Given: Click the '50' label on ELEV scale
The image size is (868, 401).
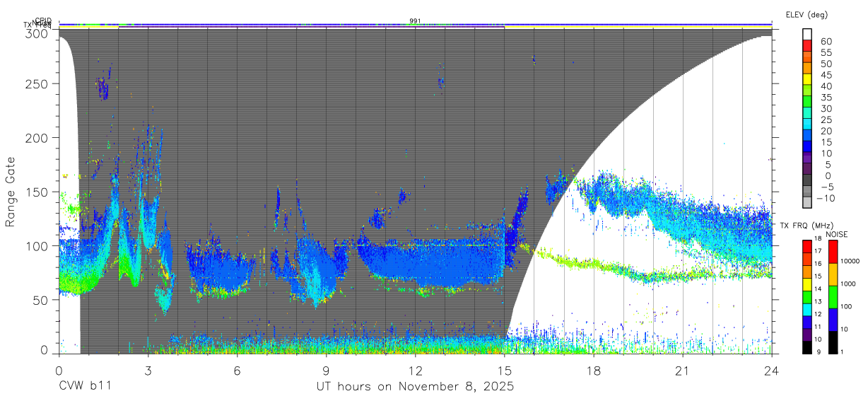Looking at the screenshot, I should coord(826,64).
